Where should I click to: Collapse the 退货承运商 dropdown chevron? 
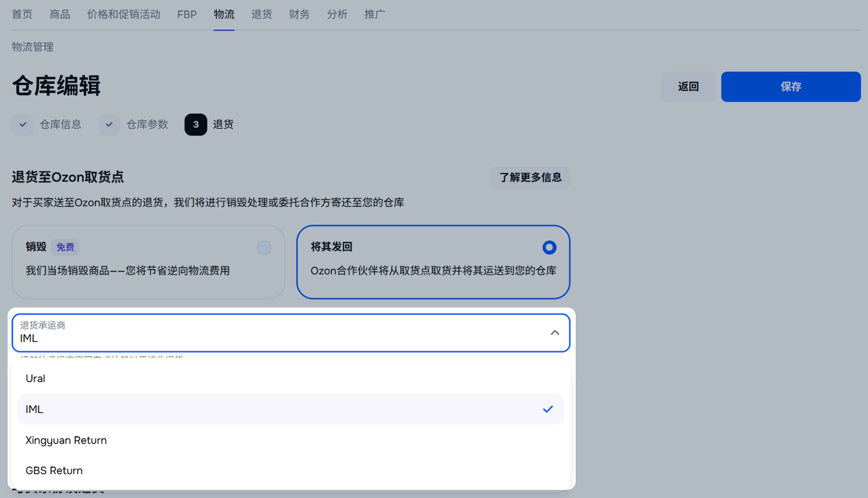pos(555,333)
